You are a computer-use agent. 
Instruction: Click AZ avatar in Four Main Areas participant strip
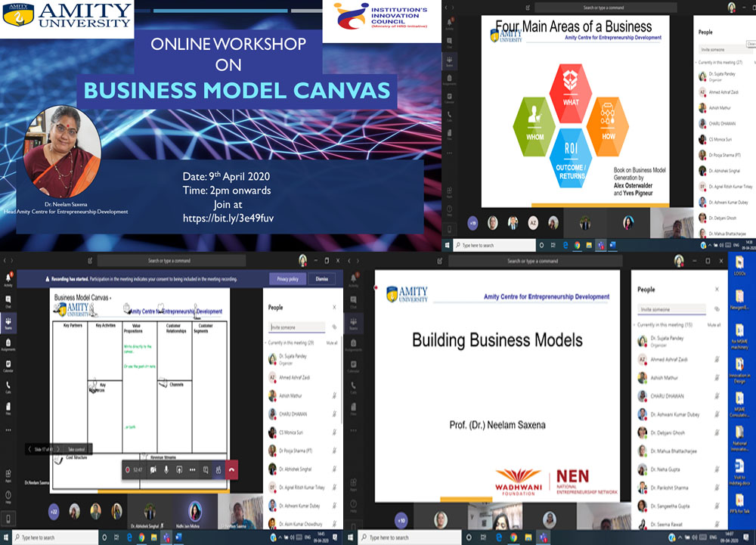533,223
